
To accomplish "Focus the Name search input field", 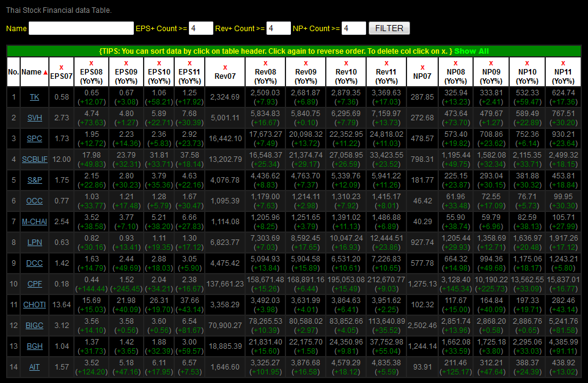I will 81,28.
